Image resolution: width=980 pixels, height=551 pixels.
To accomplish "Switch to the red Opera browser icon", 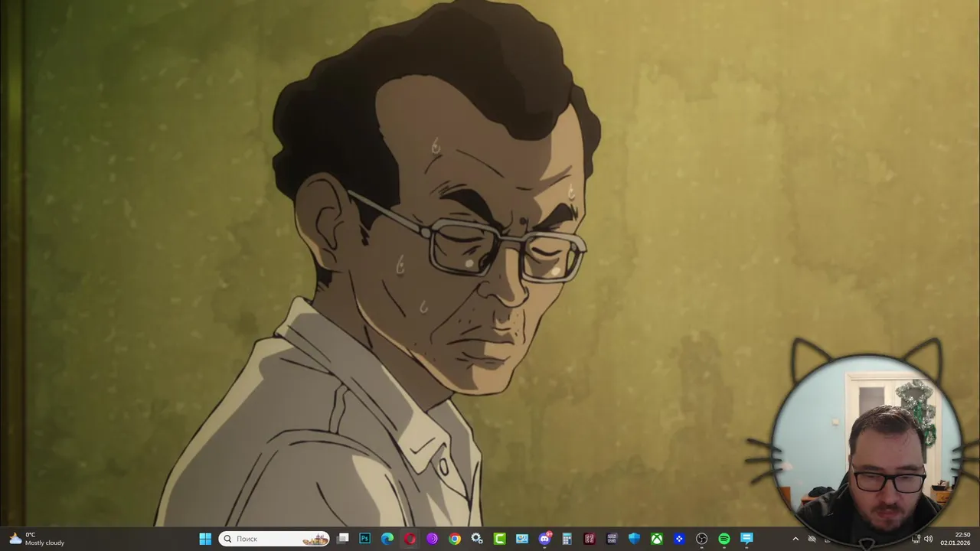I will pos(410,539).
